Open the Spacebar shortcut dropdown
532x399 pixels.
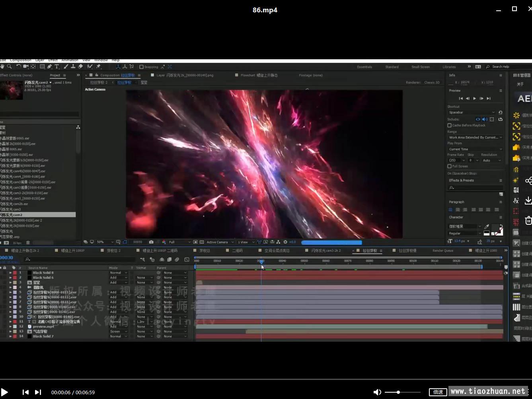[472, 113]
